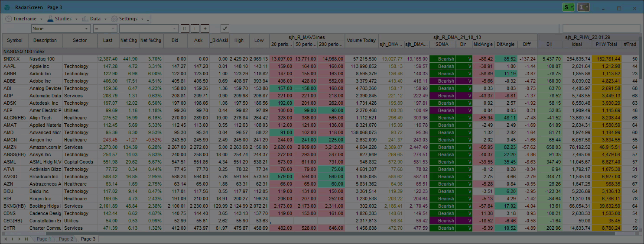Expand the Settings dropdown arrow
This screenshot has height=244, width=644.
tap(142, 19)
